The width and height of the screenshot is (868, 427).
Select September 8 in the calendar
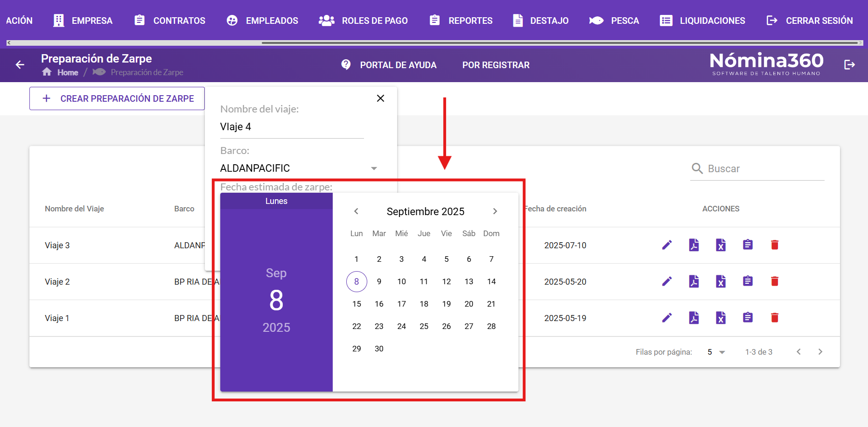pos(357,281)
